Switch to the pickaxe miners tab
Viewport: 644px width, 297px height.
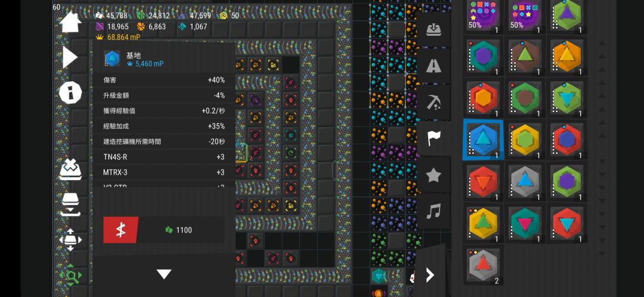coord(434,102)
